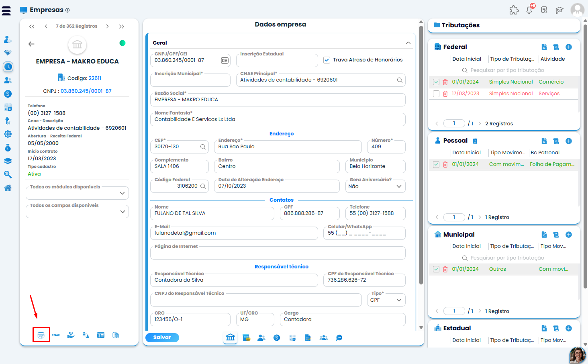Delete the 17/03/2023 Federal record trash icon
Viewport: 588px width, 364px height.
point(445,94)
